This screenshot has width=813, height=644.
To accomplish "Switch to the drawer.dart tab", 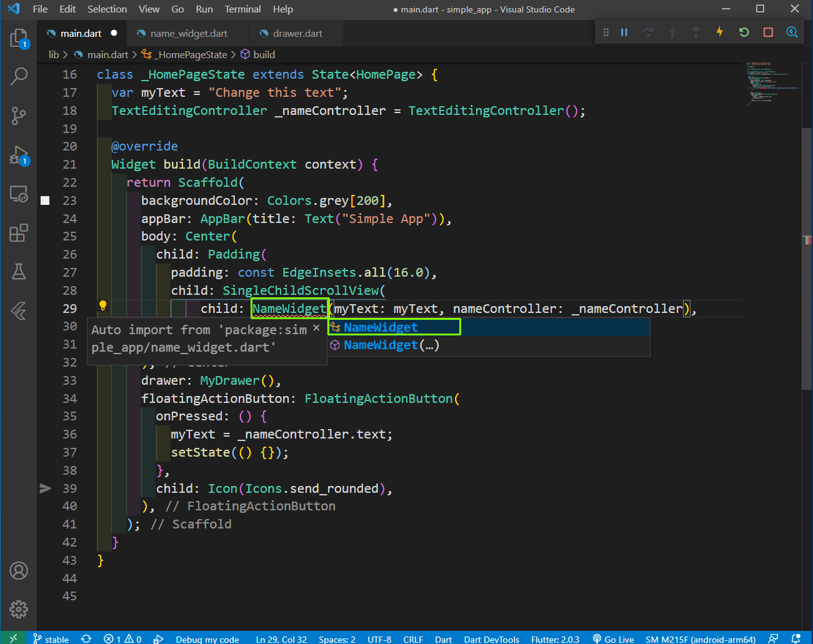I will coord(297,33).
